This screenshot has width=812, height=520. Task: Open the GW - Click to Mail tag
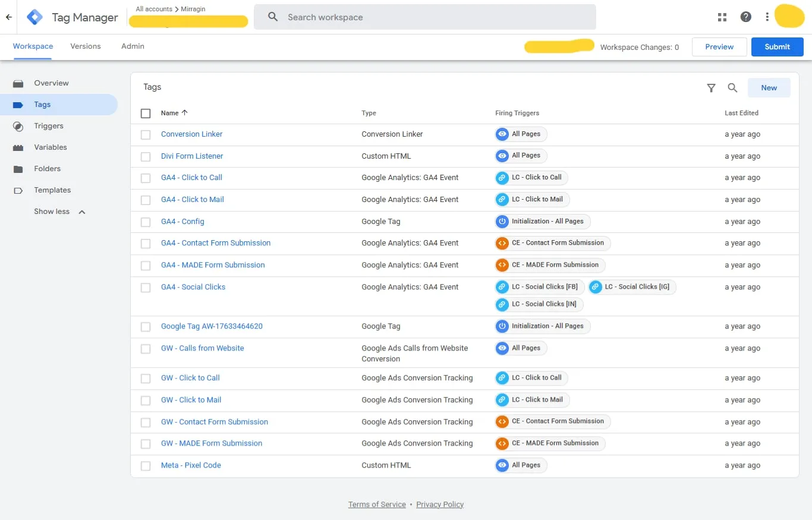coord(191,400)
